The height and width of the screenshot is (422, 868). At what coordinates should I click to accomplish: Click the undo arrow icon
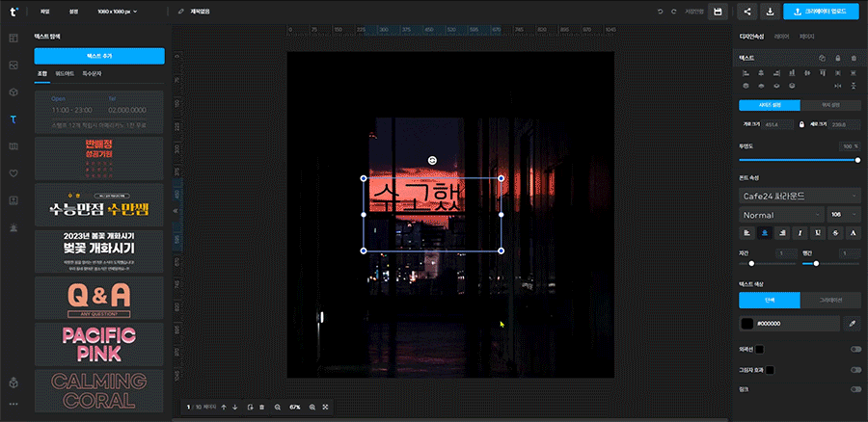tap(660, 12)
